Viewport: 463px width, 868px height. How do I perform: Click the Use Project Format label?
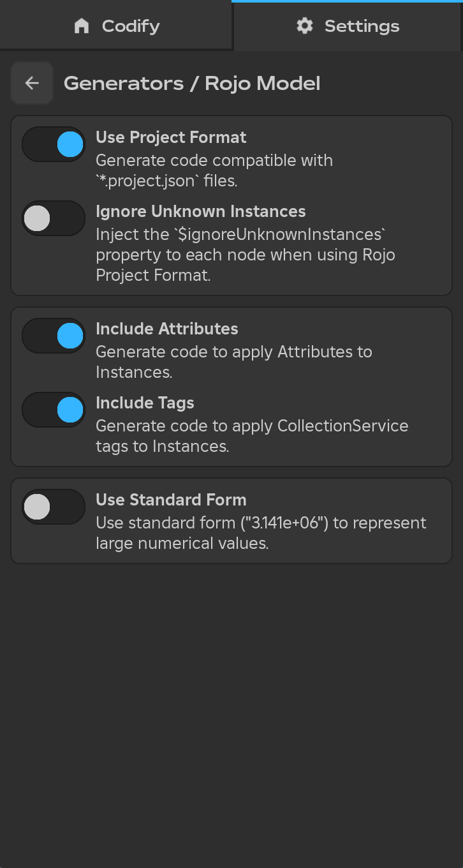[x=171, y=137]
